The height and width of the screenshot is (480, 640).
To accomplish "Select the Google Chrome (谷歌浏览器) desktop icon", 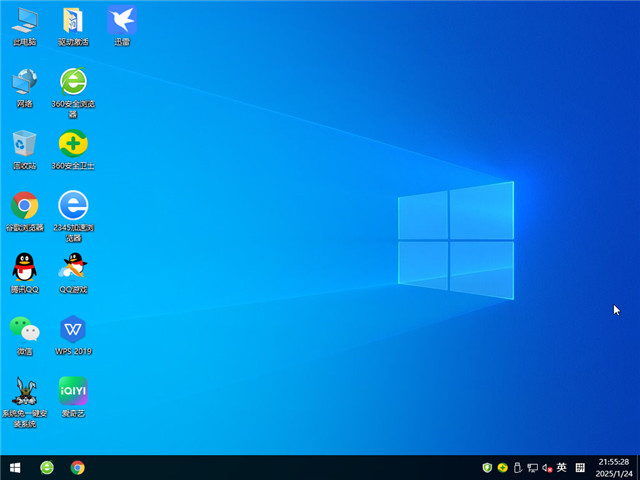I will (24, 206).
